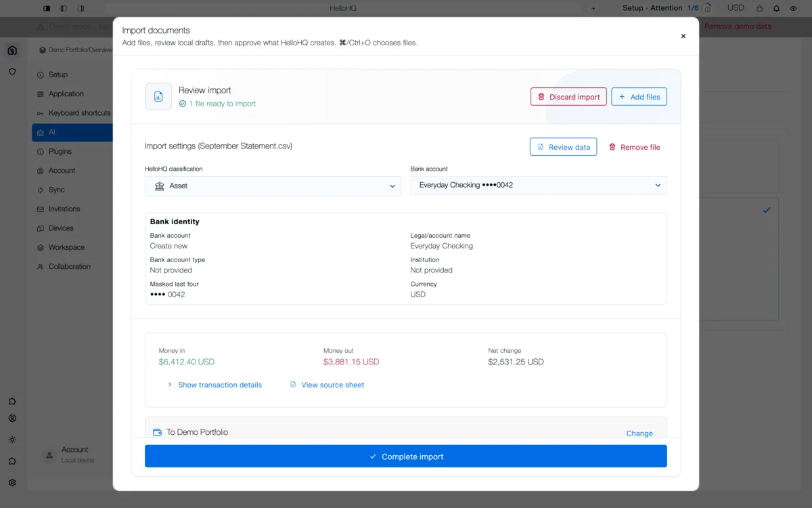This screenshot has width=812, height=508.
Task: Click the Setup - Attention 1/5 indicator
Action: coord(667,8)
